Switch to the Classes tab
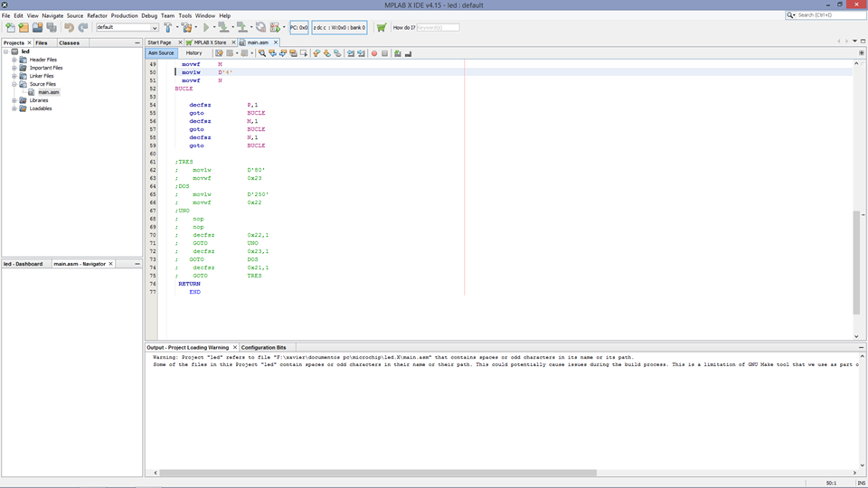This screenshot has height=488, width=868. [x=70, y=42]
